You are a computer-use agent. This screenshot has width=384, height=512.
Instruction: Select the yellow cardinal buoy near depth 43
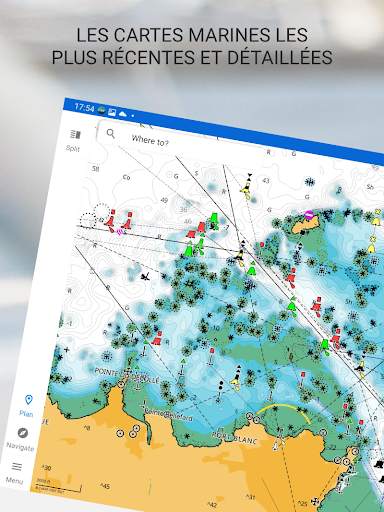coord(247,186)
